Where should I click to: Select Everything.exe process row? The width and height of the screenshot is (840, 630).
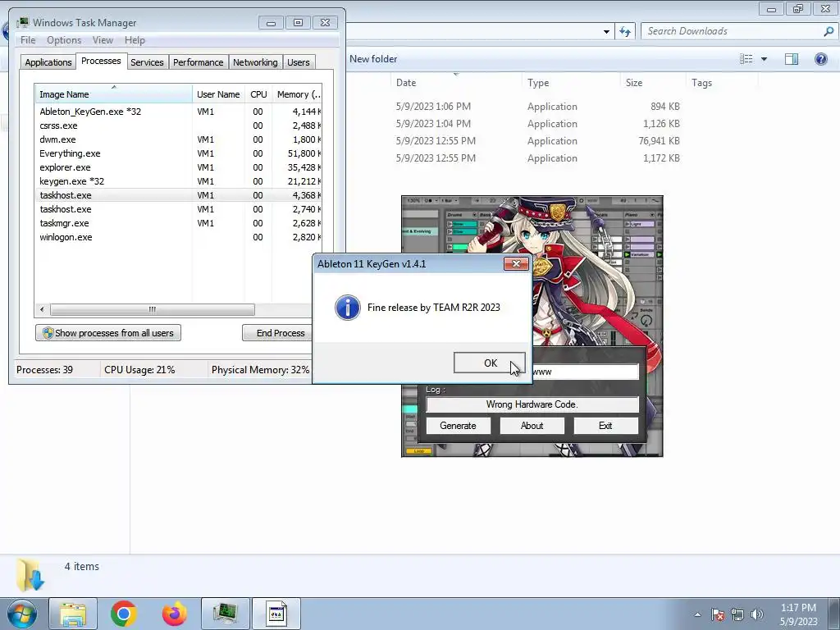[x=178, y=153]
